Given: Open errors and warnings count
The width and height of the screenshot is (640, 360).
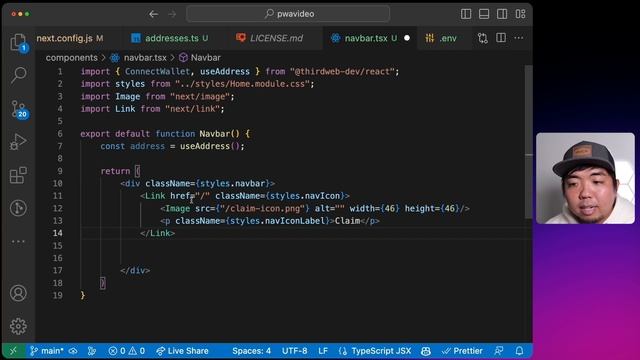Looking at the screenshot, I should click(x=127, y=351).
